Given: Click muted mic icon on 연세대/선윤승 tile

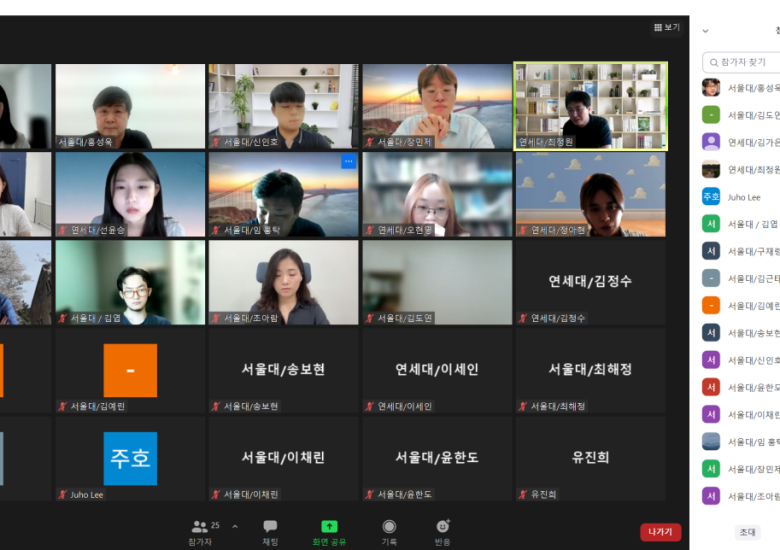Looking at the screenshot, I should click(63, 230).
